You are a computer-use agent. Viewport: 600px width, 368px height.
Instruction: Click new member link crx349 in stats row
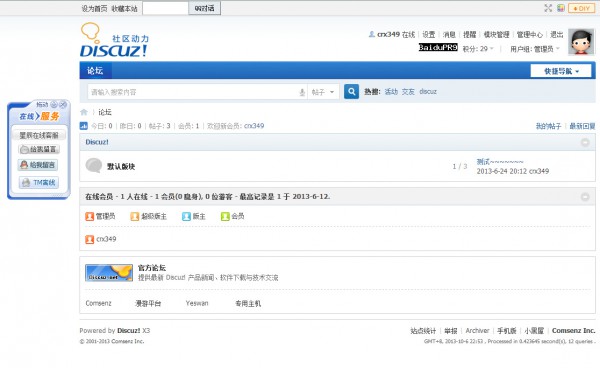pos(254,126)
